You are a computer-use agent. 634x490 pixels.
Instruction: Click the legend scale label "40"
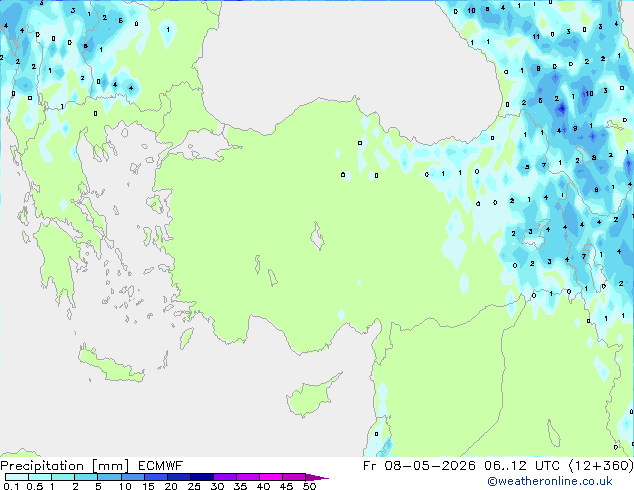(263, 486)
